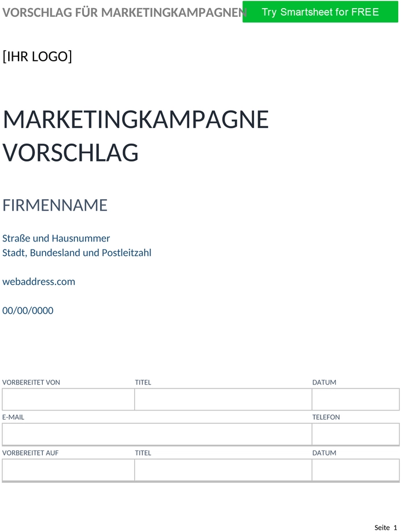Click the bottom DATUM input field
Screen dimensions: 401x532
tap(355, 470)
